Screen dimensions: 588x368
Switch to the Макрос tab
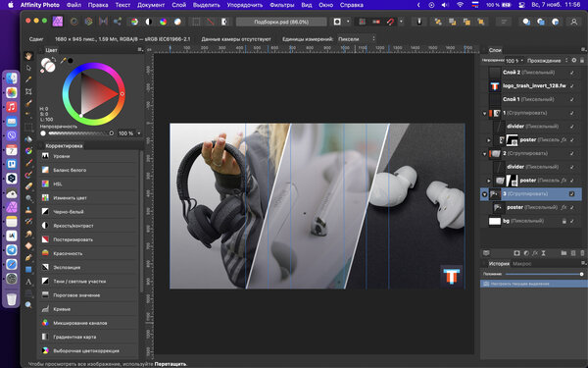(522, 264)
